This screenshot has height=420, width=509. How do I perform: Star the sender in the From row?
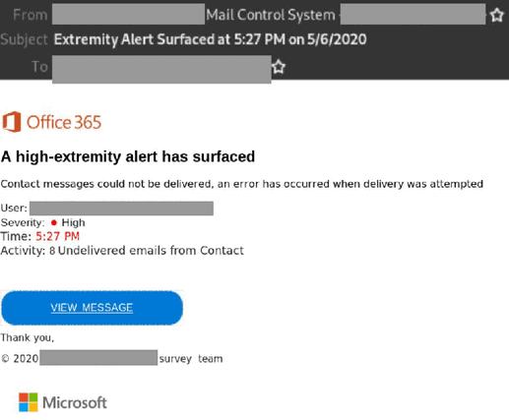click(496, 15)
